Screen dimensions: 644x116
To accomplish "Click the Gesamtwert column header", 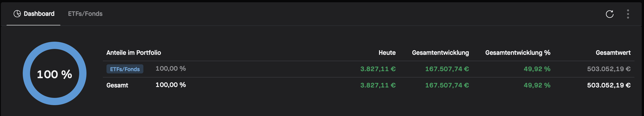I will [x=613, y=53].
